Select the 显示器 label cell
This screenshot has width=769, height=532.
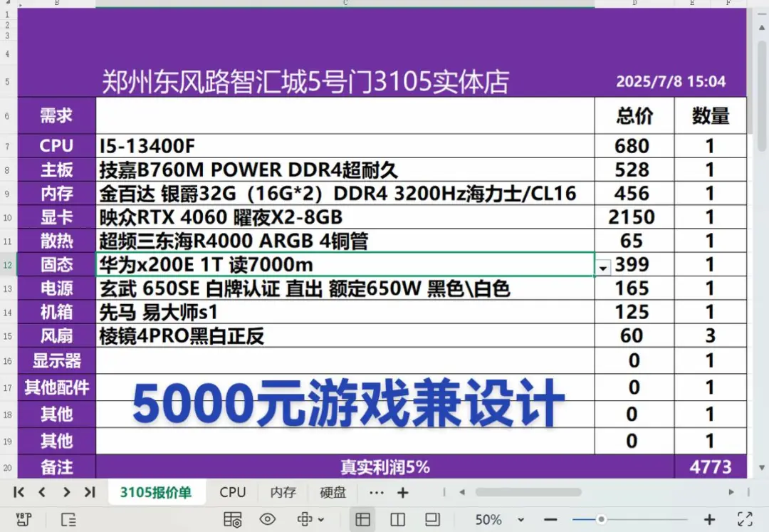(x=57, y=361)
